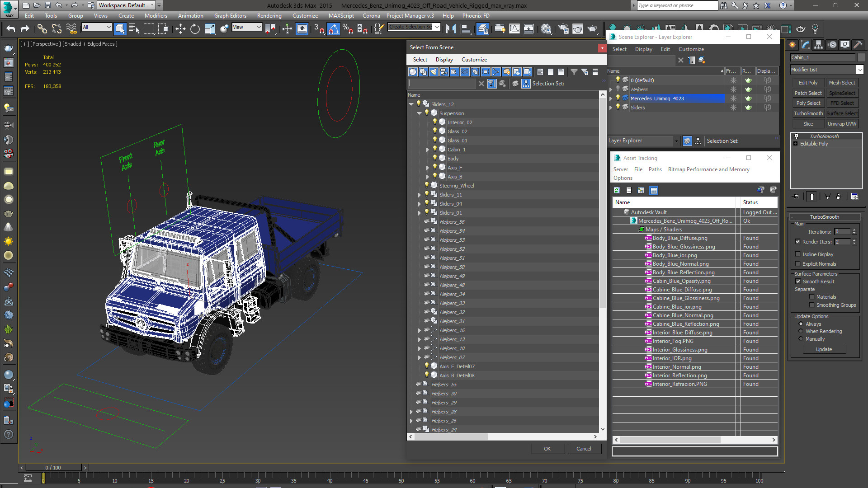Expand the Cabin_1 tree node
Screen dimensions: 868x488
tap(427, 150)
